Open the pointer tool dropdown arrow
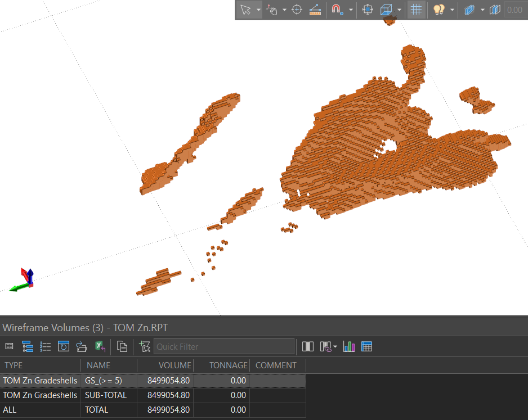 point(258,10)
